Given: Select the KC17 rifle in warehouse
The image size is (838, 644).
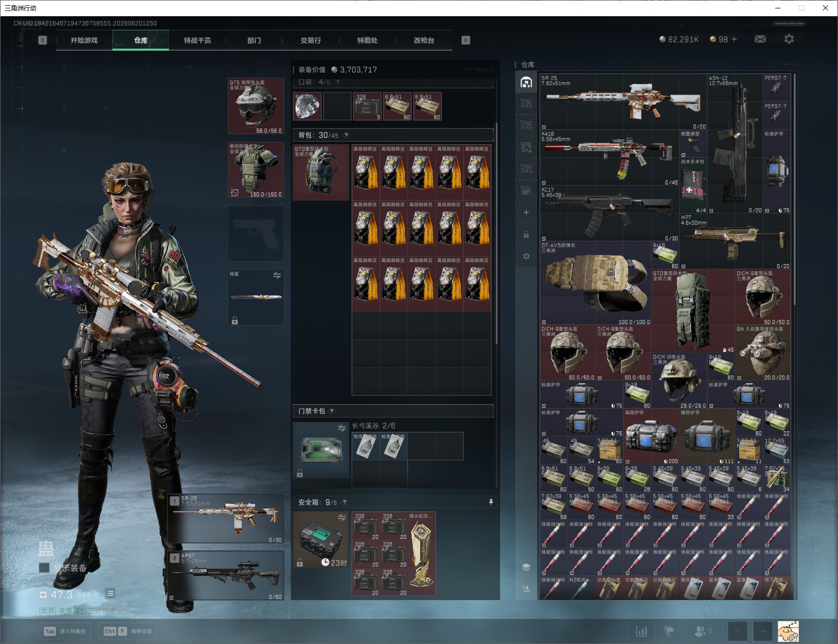Looking at the screenshot, I should pos(609,214).
